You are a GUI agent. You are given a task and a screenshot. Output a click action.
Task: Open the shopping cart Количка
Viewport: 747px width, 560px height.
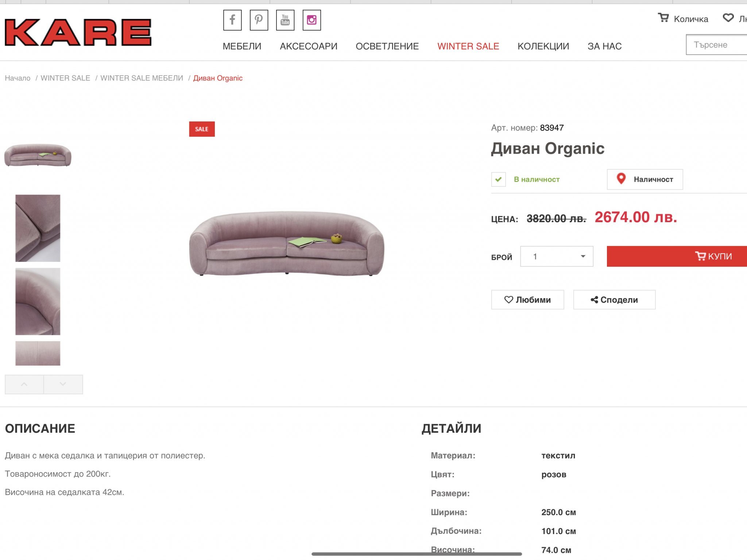tap(683, 19)
